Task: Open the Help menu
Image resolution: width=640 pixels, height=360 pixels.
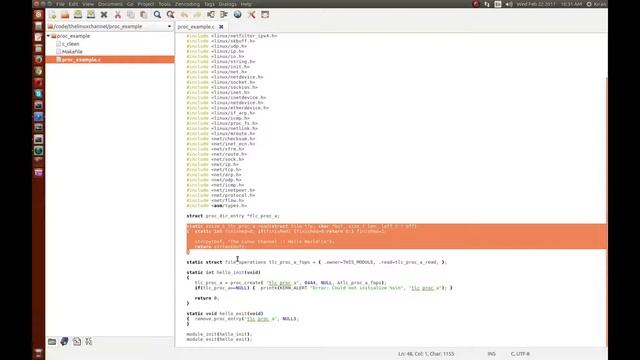Action: click(246, 4)
